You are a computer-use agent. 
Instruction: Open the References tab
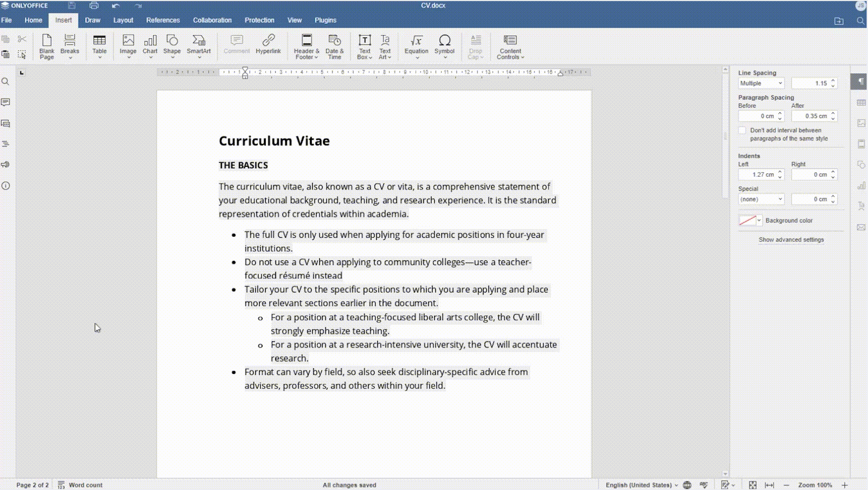(163, 20)
